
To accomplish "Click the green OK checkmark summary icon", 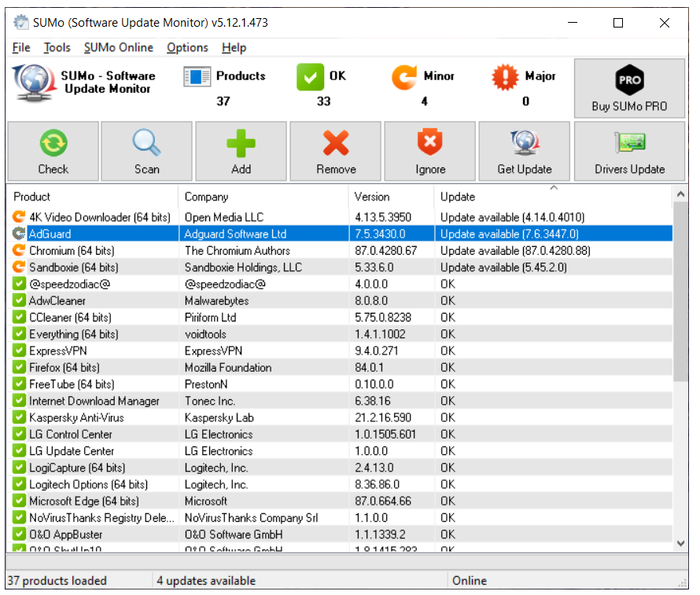I will pyautogui.click(x=310, y=77).
